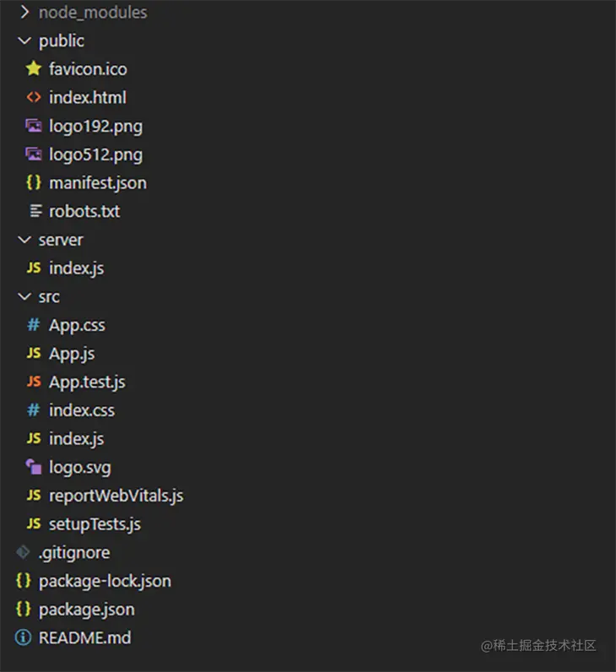The height and width of the screenshot is (672, 616).
Task: Open the index.css file
Action: point(82,410)
